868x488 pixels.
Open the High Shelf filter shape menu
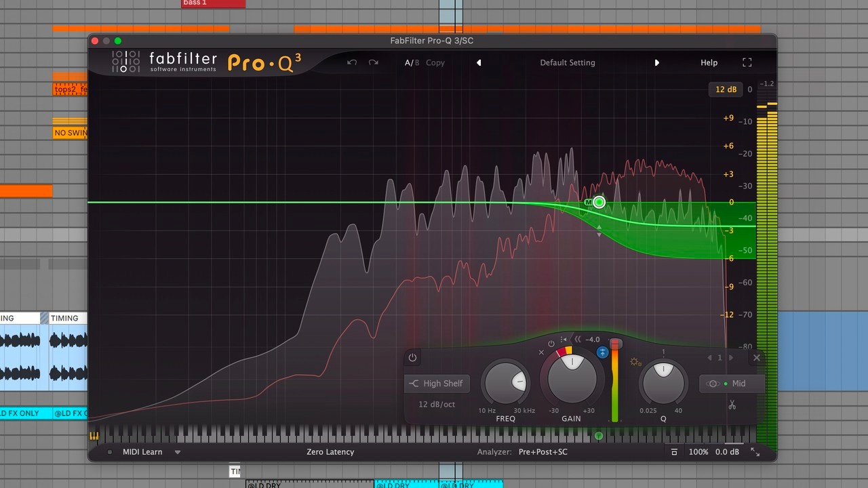tap(436, 384)
